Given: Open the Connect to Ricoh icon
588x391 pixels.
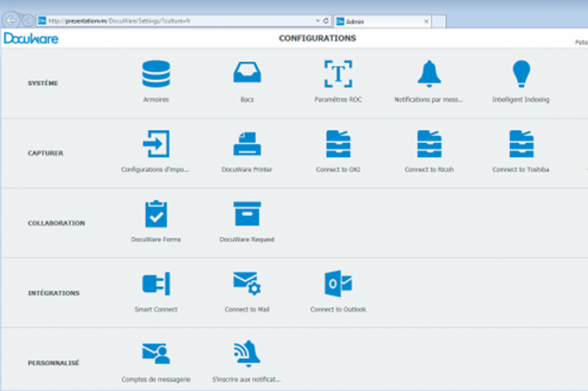Looking at the screenshot, I should click(430, 144).
